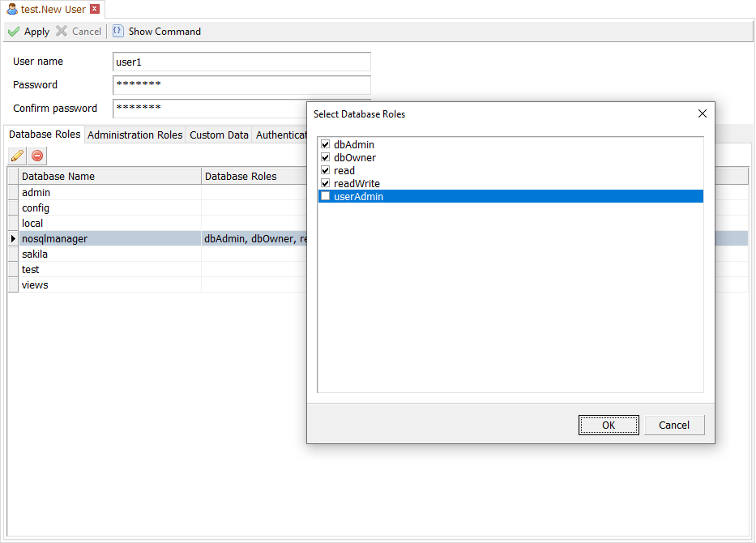The image size is (756, 543).
Task: Open the Custom Data tab
Action: (x=219, y=135)
